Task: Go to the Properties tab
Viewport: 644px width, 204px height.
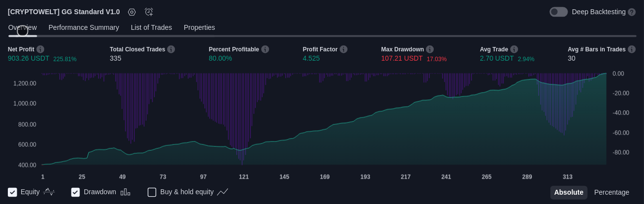Action: (x=199, y=28)
